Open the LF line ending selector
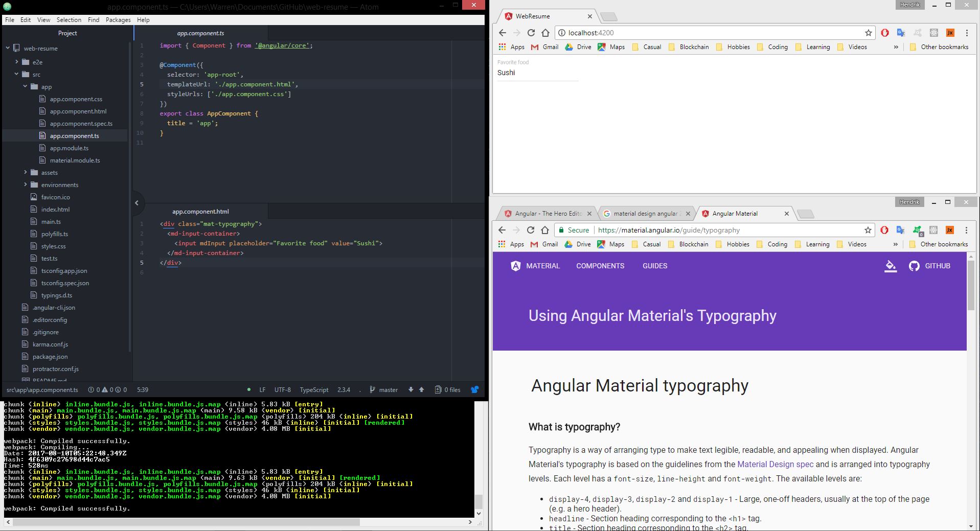 [262, 389]
